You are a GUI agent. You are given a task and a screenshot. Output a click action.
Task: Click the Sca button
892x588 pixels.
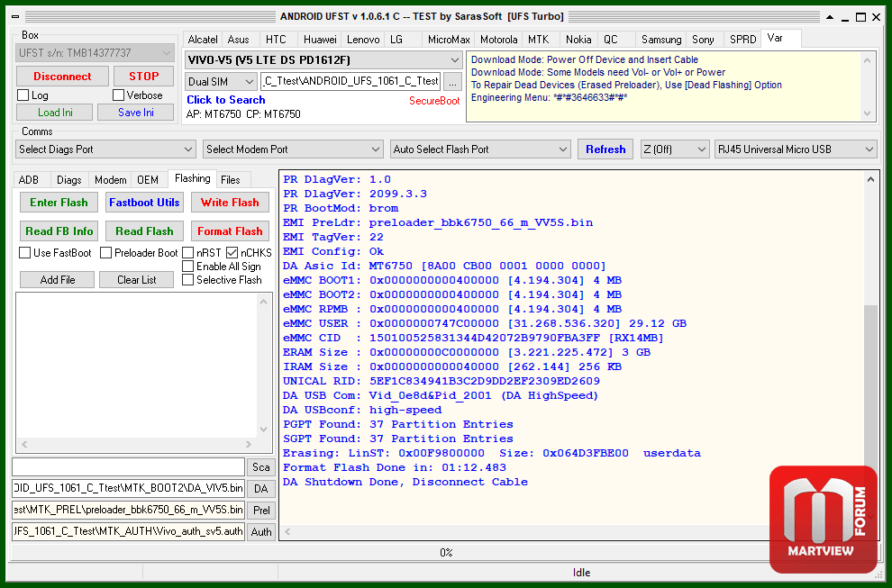coord(261,467)
